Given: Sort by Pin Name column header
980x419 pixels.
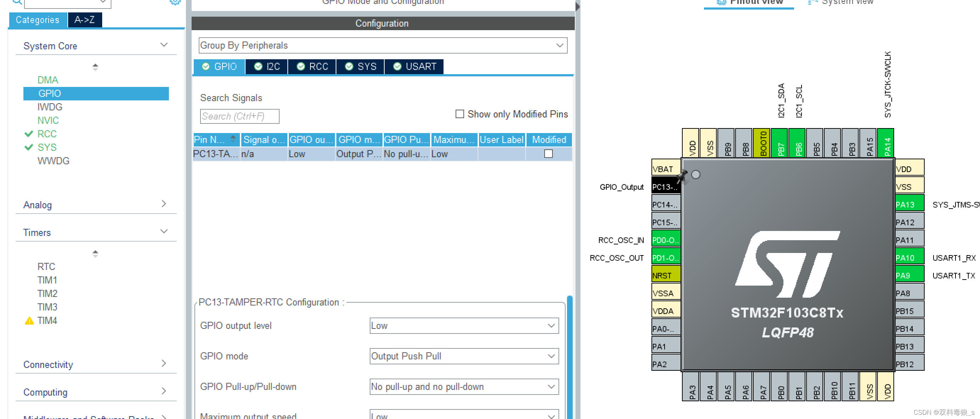Looking at the screenshot, I should [216, 140].
